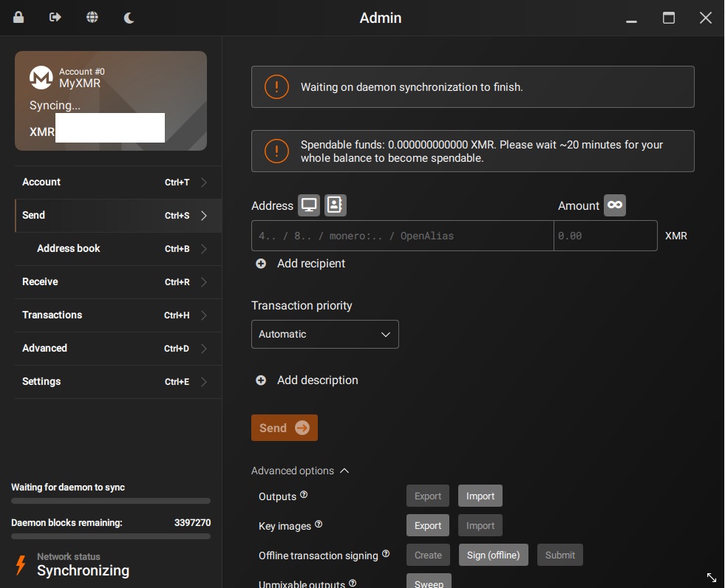Screen dimensions: 725x588
Task: Click the address input field
Action: pyautogui.click(x=402, y=236)
